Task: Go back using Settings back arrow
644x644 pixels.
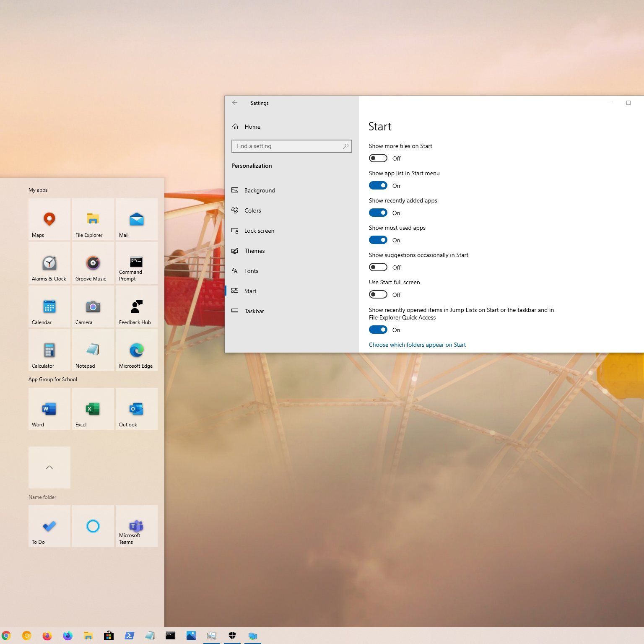Action: 235,103
